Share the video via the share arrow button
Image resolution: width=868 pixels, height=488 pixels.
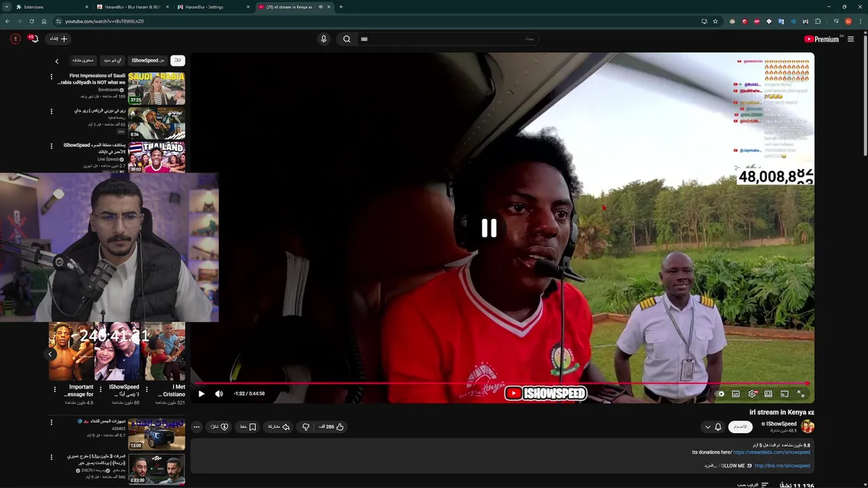tap(279, 427)
